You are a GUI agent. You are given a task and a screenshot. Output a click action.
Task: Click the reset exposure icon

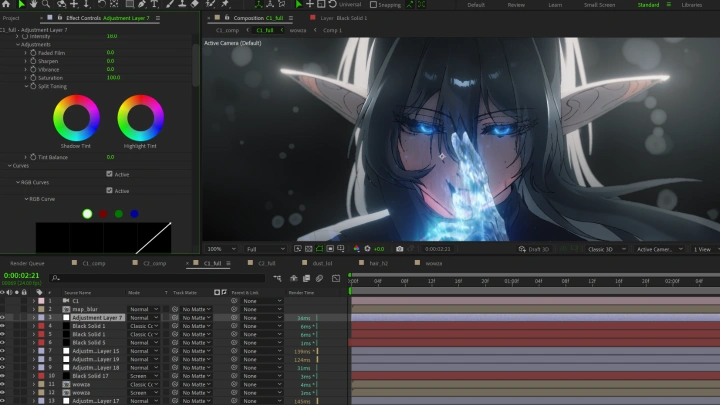[367, 249]
